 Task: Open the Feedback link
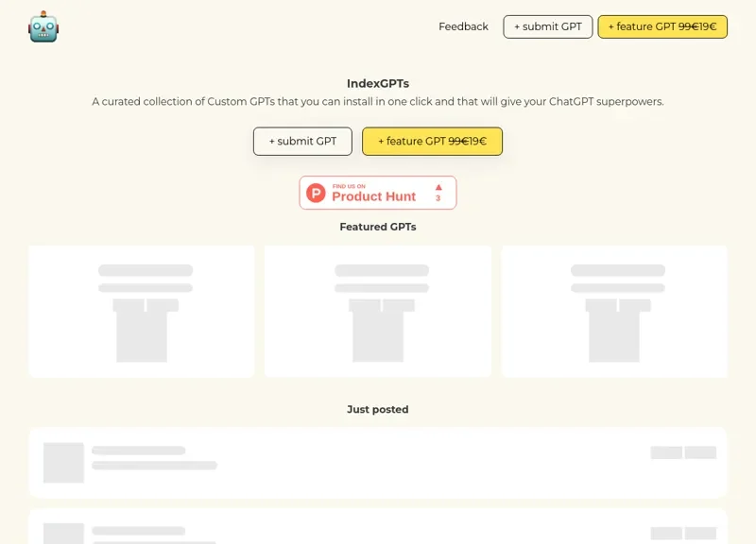[x=463, y=26]
